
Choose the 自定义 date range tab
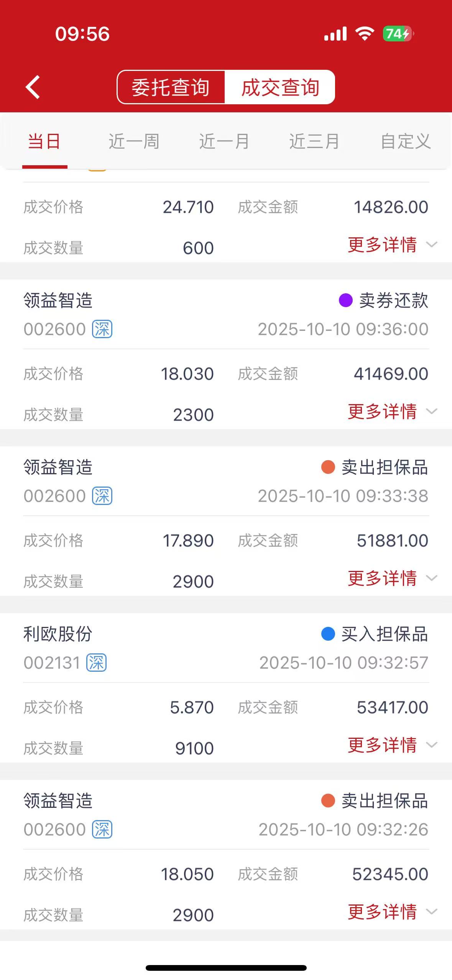(406, 141)
